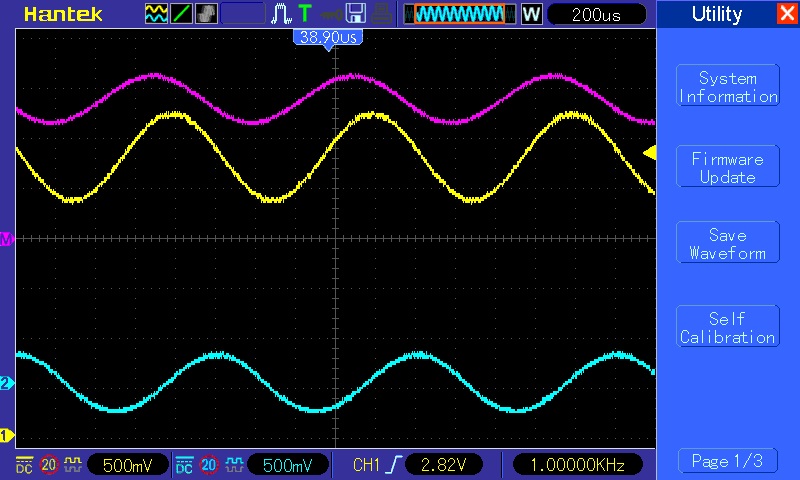The width and height of the screenshot is (800, 480).
Task: Open CH1 500mV vertical scale setting
Action: coord(129,464)
